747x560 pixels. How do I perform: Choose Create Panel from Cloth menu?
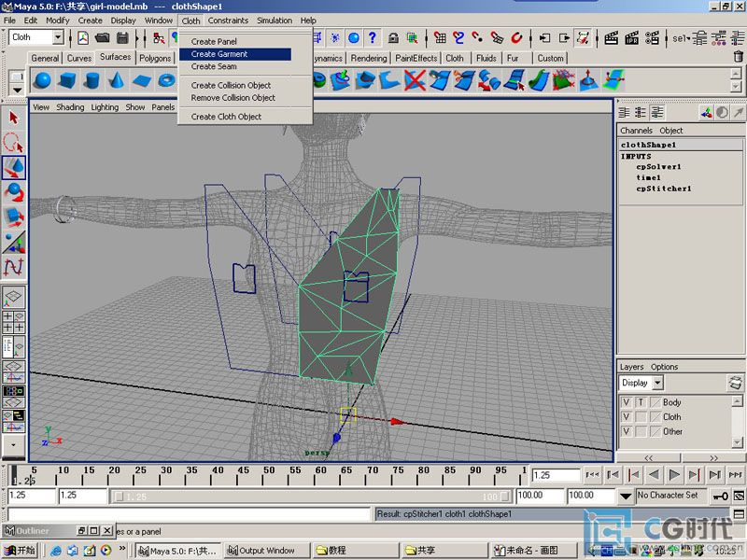coord(214,41)
